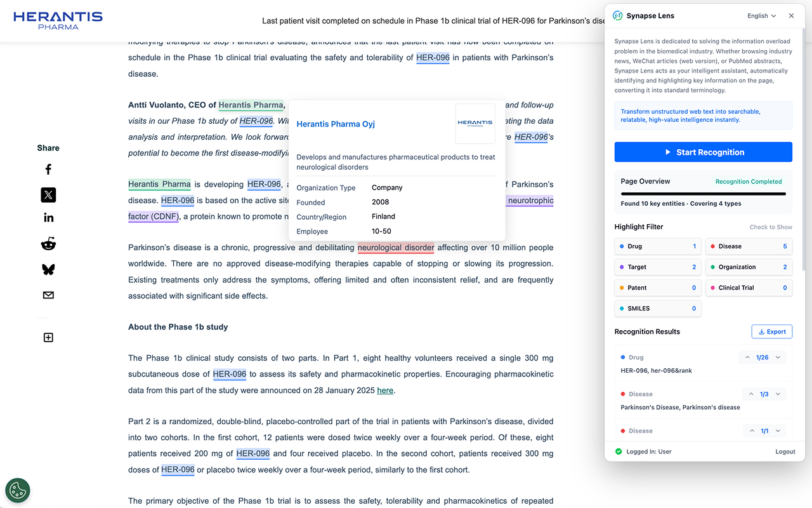Click the 'HER-096, her-096&rank' result row

704,364
